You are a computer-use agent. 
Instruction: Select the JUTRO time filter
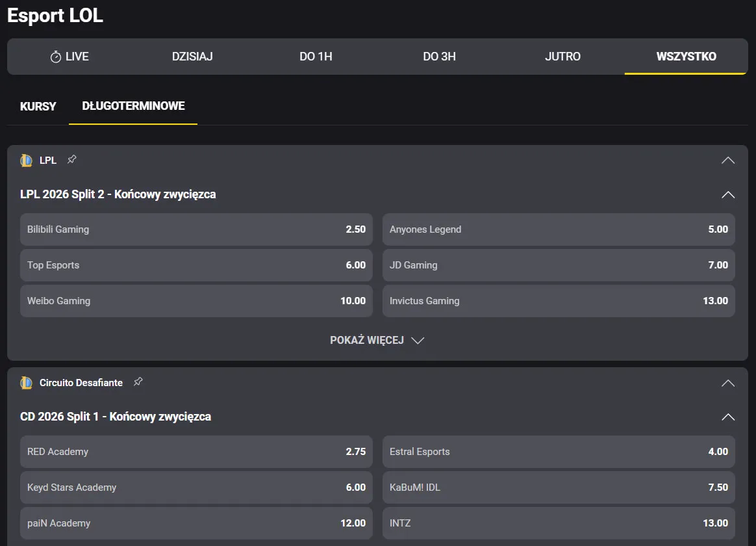(x=562, y=57)
